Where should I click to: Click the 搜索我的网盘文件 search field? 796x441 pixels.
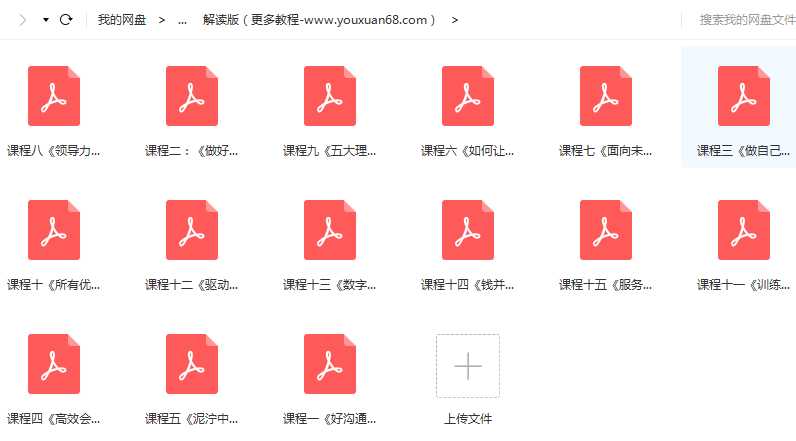746,20
